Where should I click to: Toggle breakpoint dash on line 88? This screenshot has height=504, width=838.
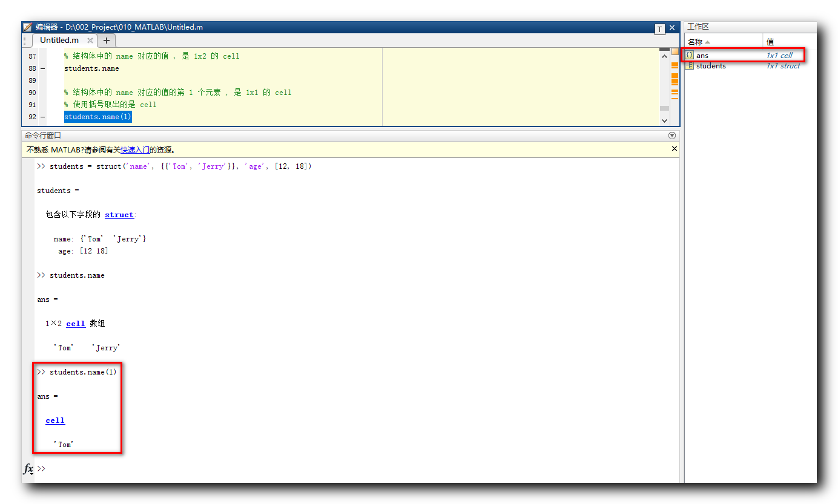click(42, 68)
